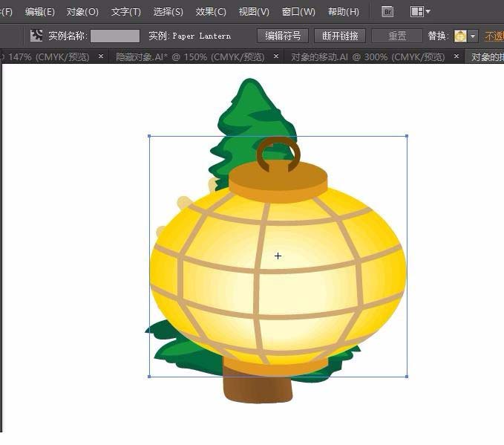Viewport: 504px width, 445px height.
Task: Click the 断开链接 button
Action: (x=340, y=36)
